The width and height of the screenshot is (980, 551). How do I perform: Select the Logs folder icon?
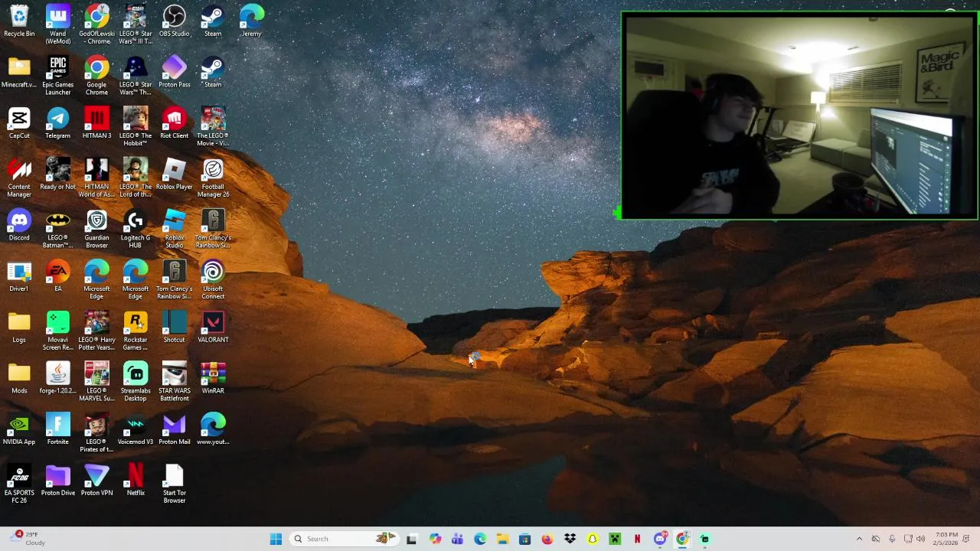19,328
